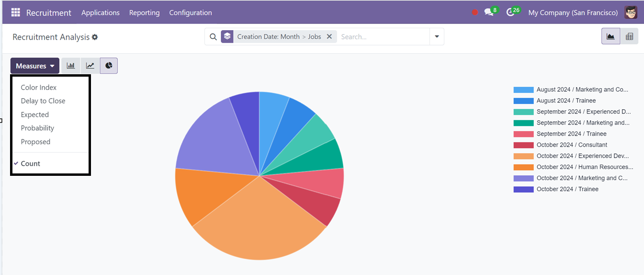Viewport: 644px width, 275px height.
Task: Toggle September 2024 / Experienced D... legend swatch
Action: click(523, 112)
